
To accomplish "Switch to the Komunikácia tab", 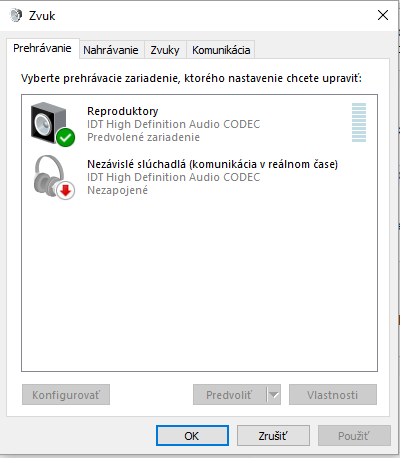I will click(x=221, y=50).
